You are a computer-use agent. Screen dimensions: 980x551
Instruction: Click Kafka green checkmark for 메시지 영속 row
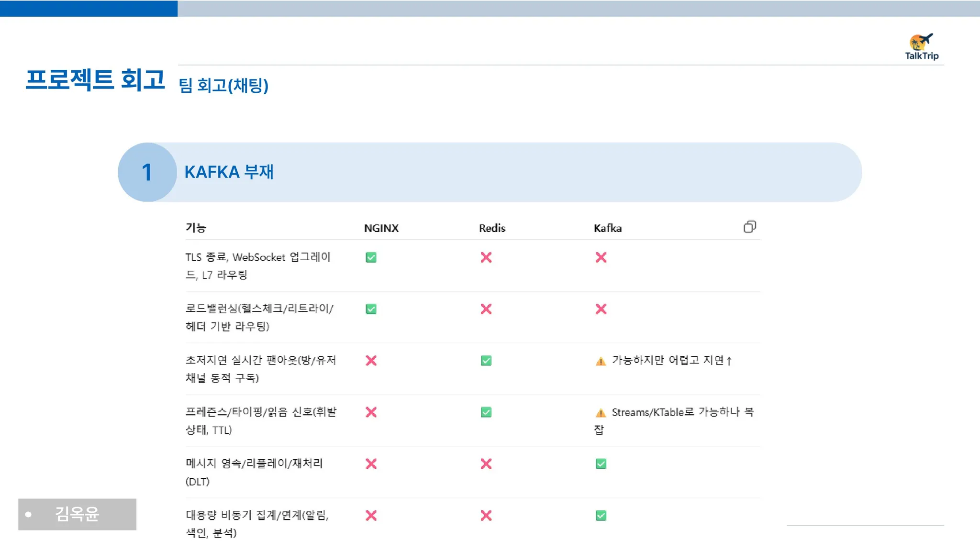tap(601, 464)
